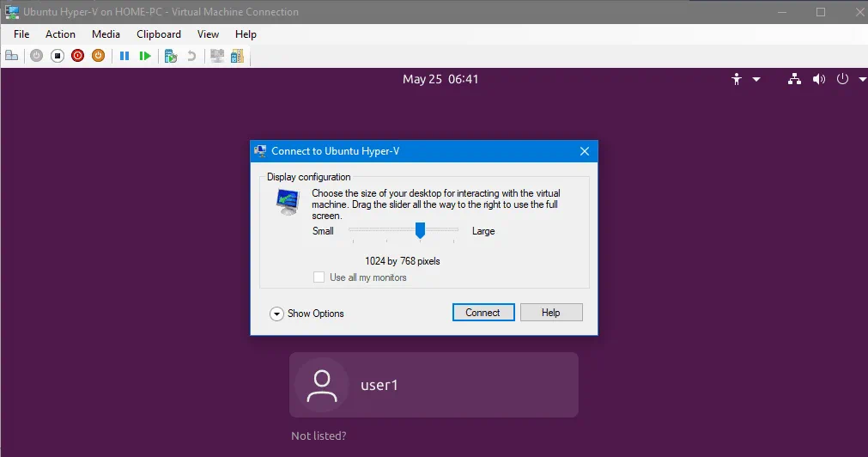This screenshot has height=457, width=868.
Task: Enable the Use all my monitors checkbox
Action: tap(319, 277)
